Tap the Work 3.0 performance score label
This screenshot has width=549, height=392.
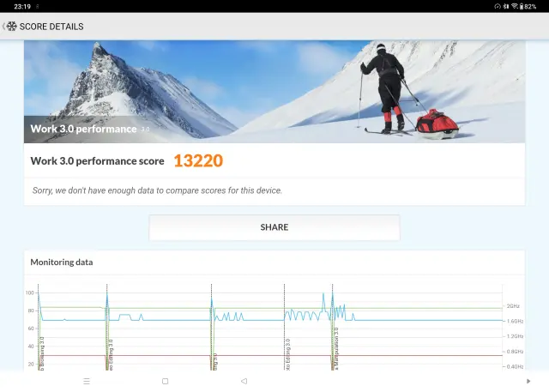pyautogui.click(x=97, y=160)
